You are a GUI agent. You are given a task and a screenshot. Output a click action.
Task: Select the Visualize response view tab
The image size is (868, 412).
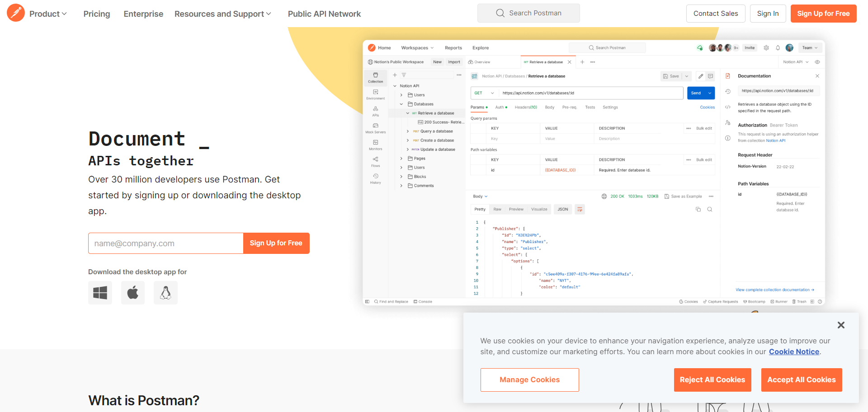click(x=539, y=209)
